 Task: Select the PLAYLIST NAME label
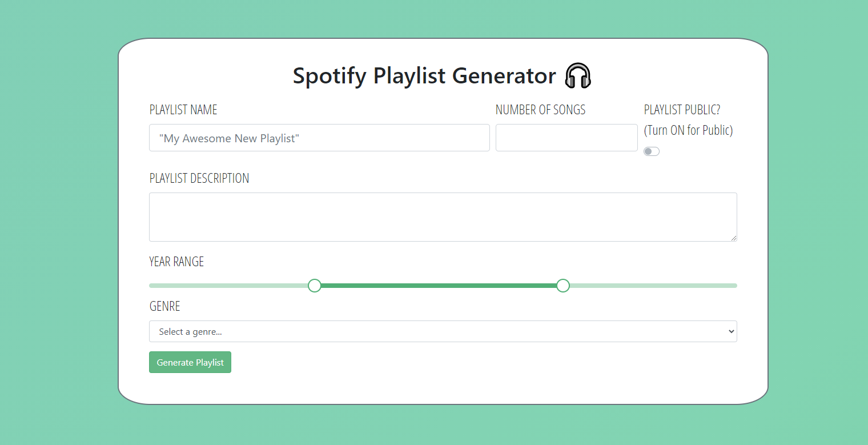(x=183, y=109)
